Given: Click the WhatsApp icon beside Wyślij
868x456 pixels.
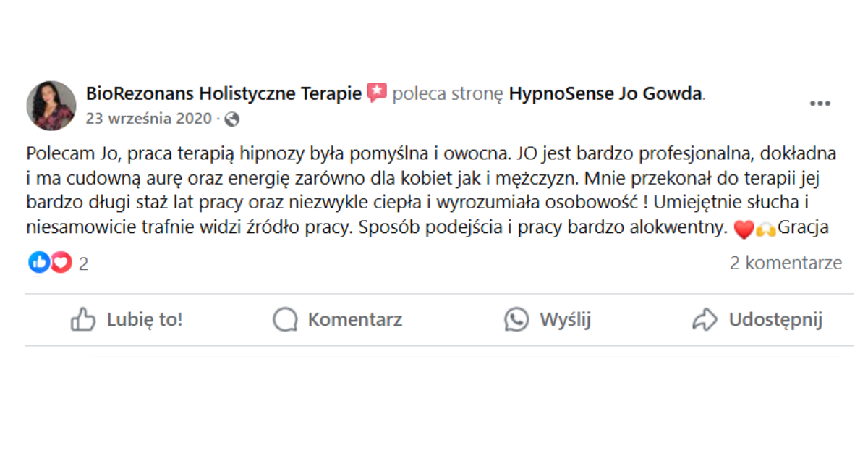Looking at the screenshot, I should pos(516,319).
